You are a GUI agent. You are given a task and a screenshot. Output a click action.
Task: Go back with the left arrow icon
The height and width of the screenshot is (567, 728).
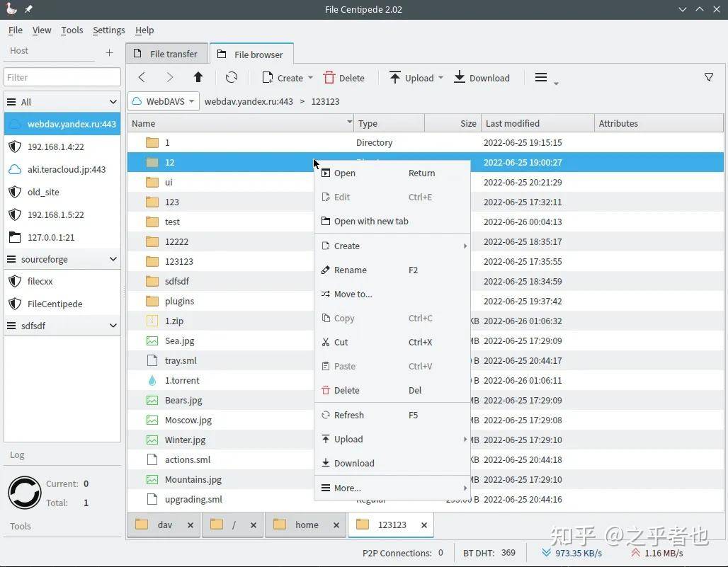click(x=142, y=77)
